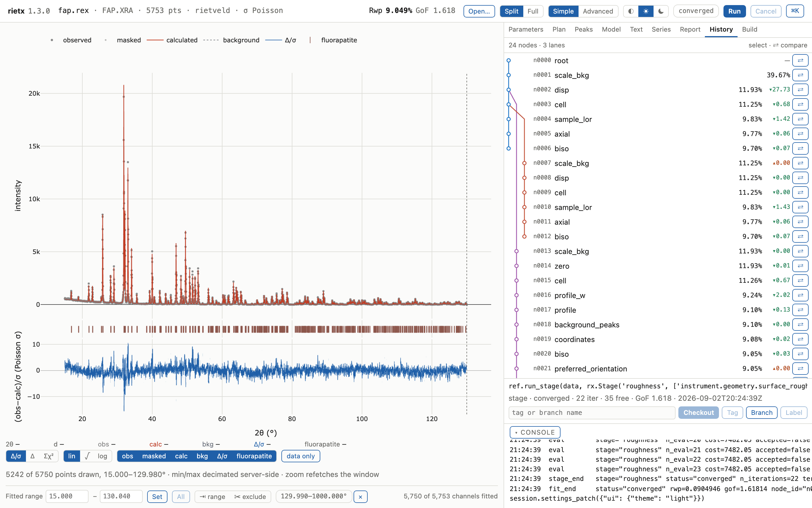Toggle obs series visibility
812x508 pixels.
tap(127, 456)
